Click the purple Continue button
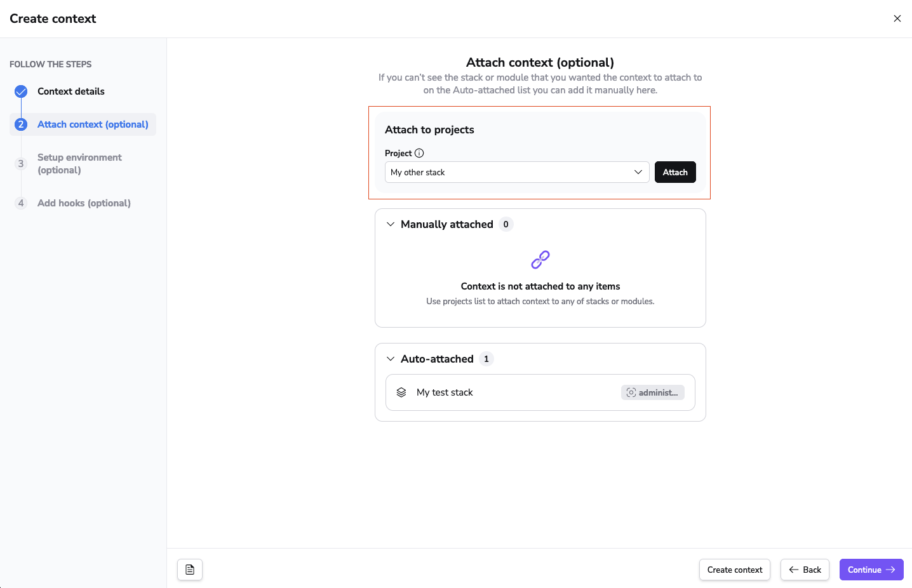Viewport: 912px width, 588px height. point(871,570)
